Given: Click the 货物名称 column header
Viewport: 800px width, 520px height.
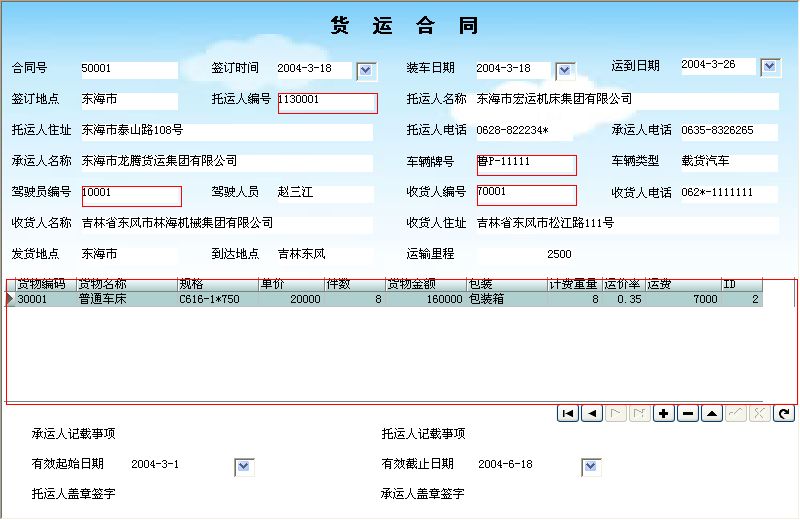Looking at the screenshot, I should tap(126, 285).
